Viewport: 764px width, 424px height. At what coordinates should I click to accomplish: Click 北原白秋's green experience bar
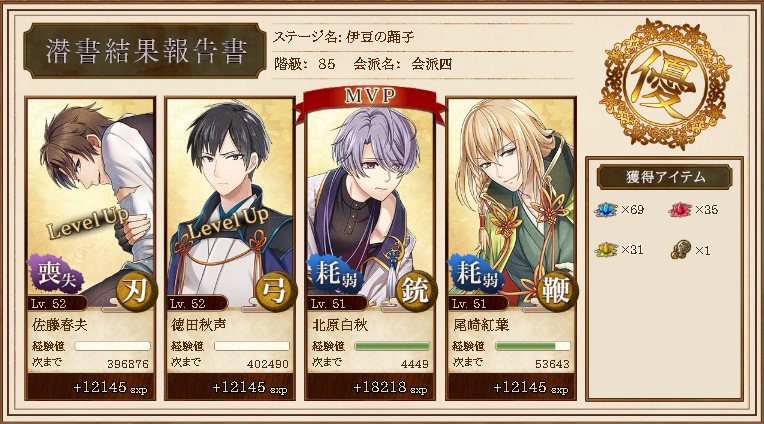[x=392, y=346]
